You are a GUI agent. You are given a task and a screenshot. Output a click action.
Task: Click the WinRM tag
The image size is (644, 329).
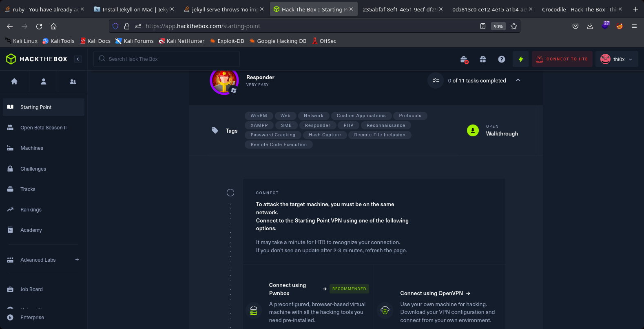259,116
